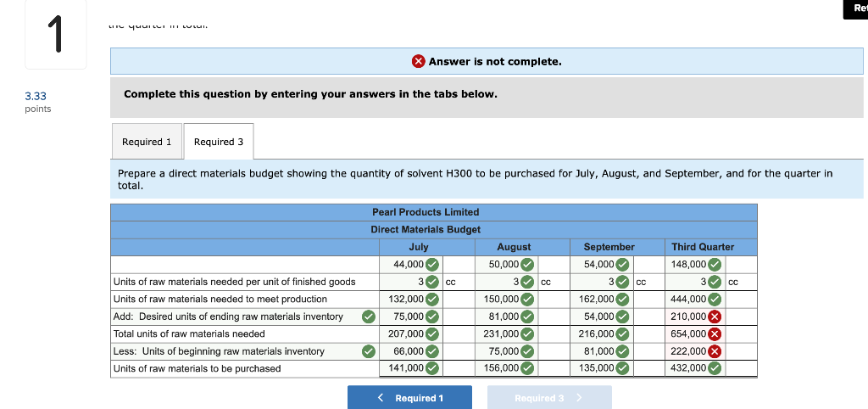Click the green check next to 141,000
This screenshot has height=409, width=868.
click(433, 368)
